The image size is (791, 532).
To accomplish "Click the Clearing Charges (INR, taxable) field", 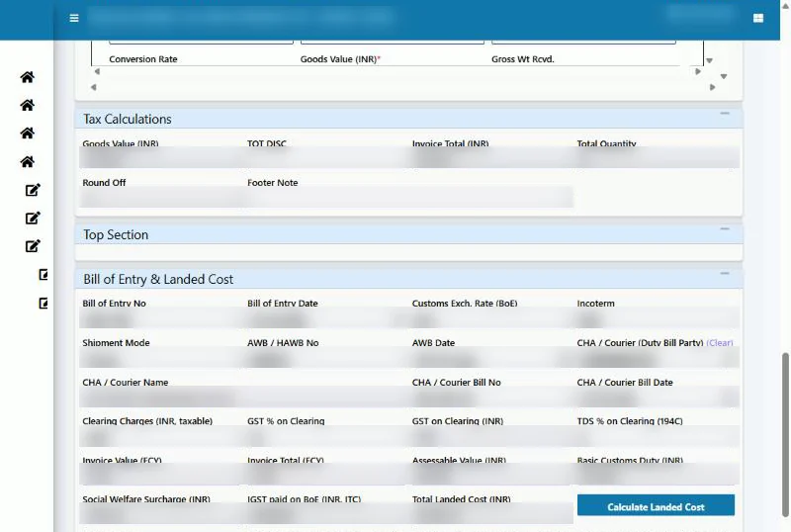I will point(161,436).
